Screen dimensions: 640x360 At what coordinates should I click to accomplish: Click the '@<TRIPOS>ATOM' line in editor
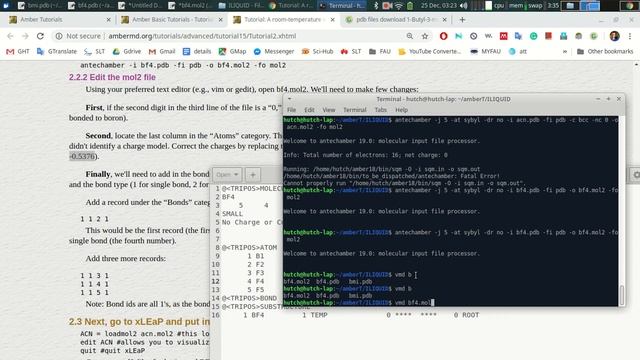(x=249, y=247)
